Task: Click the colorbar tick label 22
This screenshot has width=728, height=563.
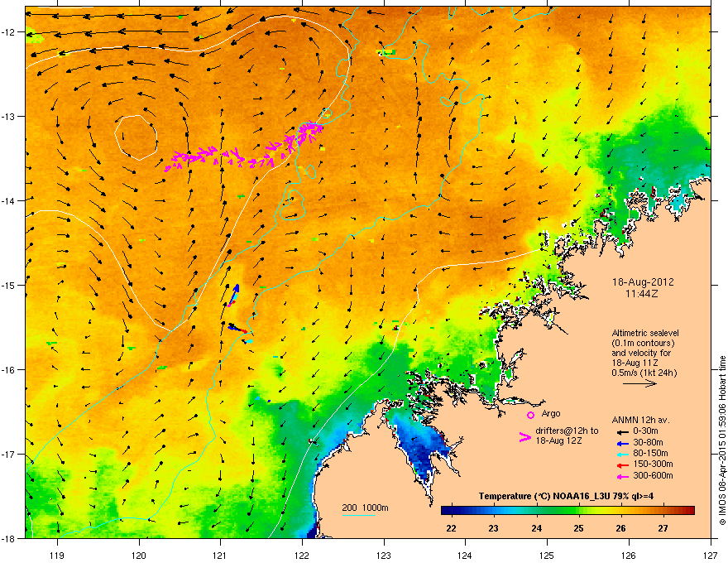Action: tap(451, 528)
